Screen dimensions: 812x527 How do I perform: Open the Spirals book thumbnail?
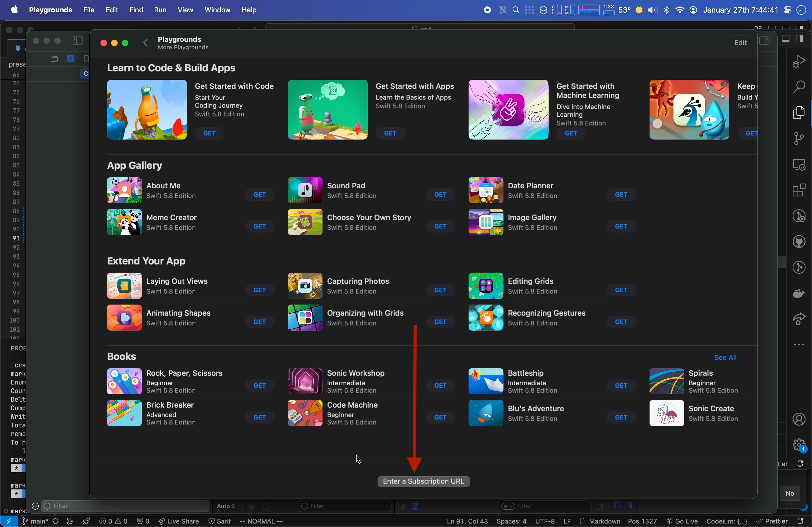point(666,382)
